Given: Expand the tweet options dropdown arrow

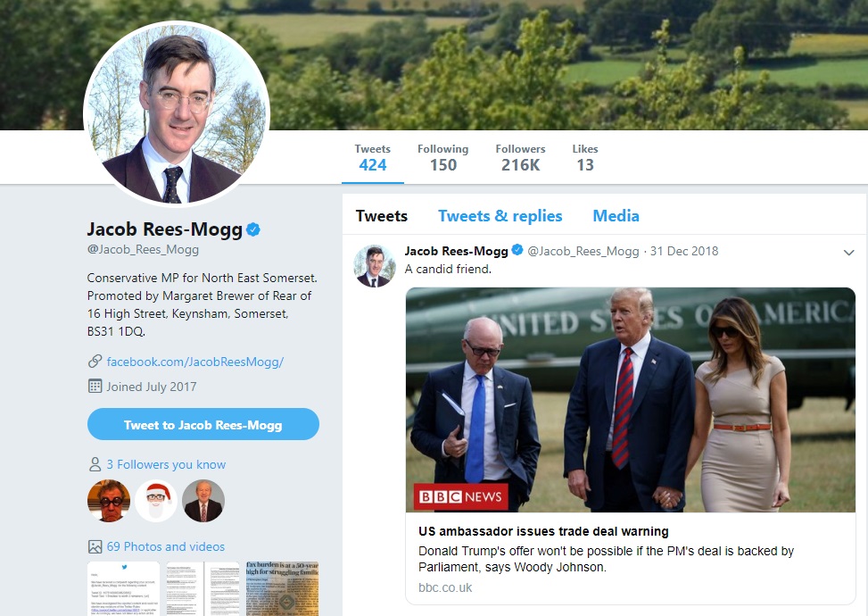Looking at the screenshot, I should click(848, 253).
